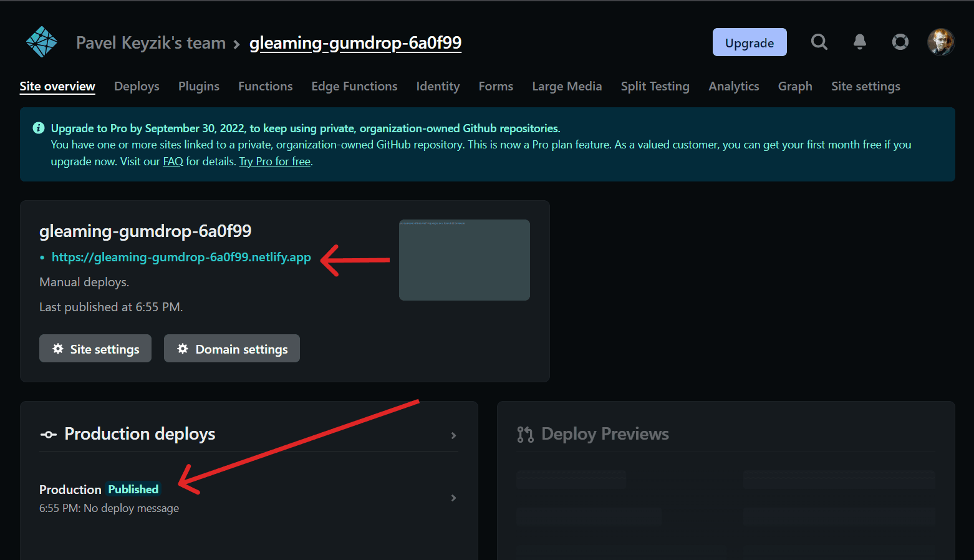Click the Try Pro for free link
Image resolution: width=974 pixels, height=560 pixels.
click(275, 162)
